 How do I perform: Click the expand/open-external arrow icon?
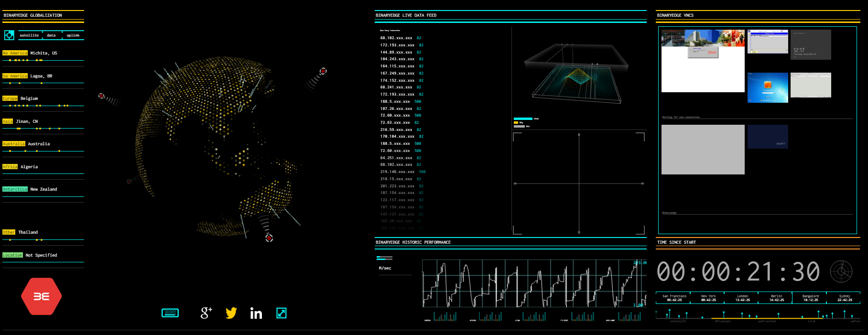pos(282,313)
